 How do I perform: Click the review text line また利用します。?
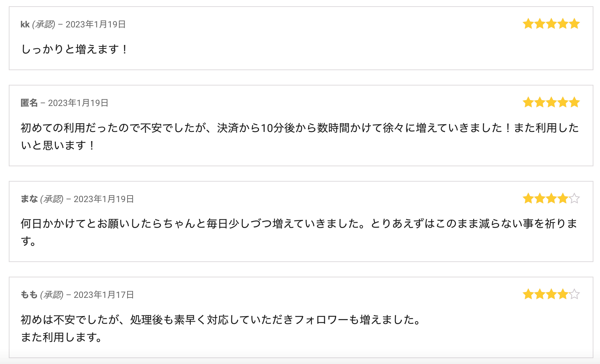tap(61, 337)
